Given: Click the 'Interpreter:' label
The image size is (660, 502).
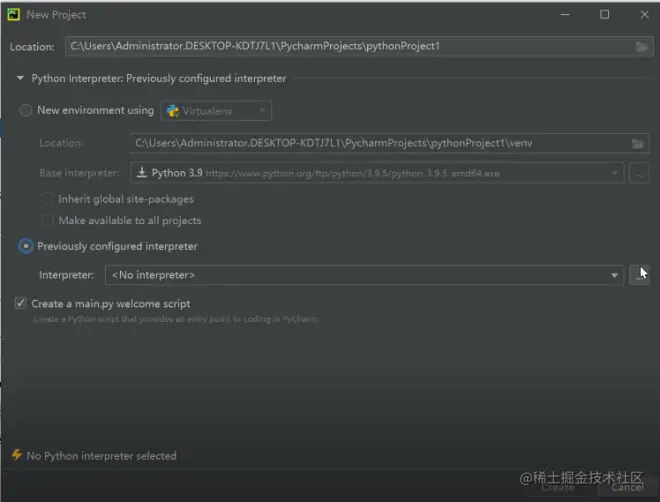Looking at the screenshot, I should click(x=67, y=275).
